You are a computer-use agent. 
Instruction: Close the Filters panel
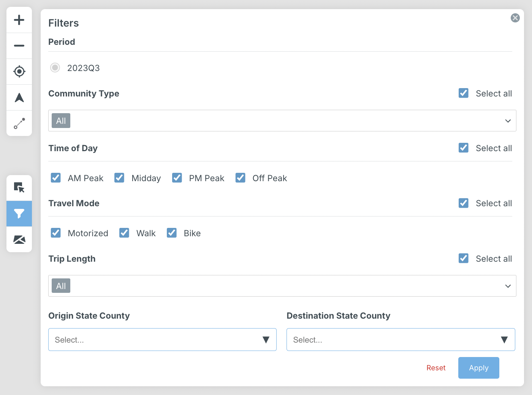tap(515, 18)
